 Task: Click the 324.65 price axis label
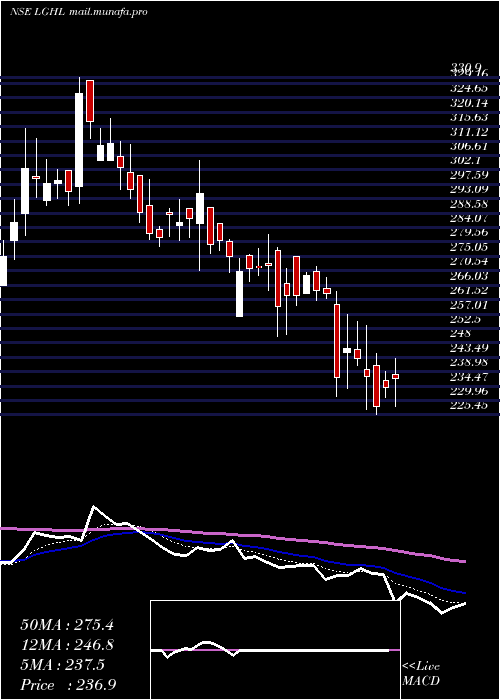click(x=470, y=89)
